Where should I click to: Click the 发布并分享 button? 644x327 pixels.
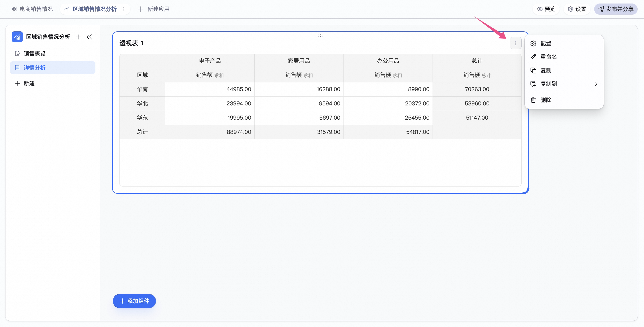[x=616, y=9]
